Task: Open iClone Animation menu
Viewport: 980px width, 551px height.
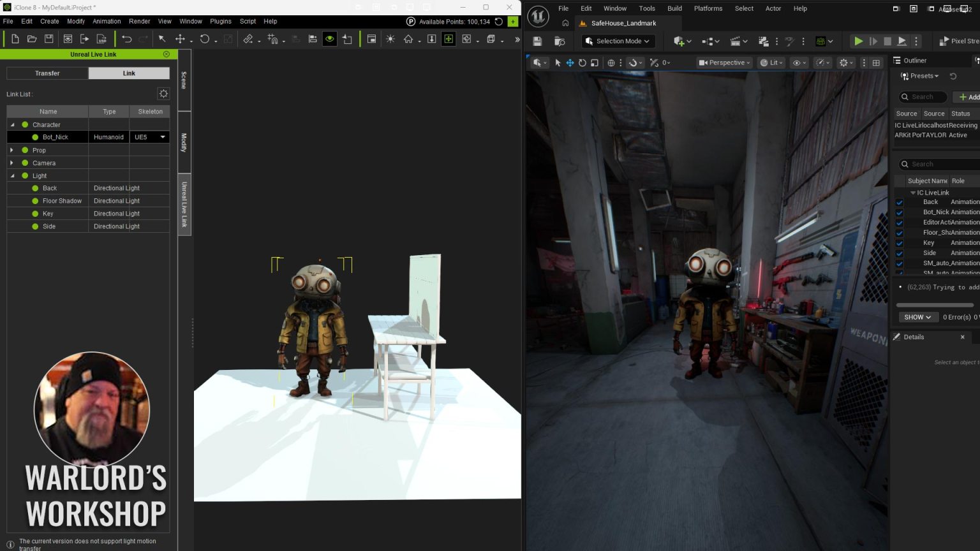Action: tap(107, 21)
